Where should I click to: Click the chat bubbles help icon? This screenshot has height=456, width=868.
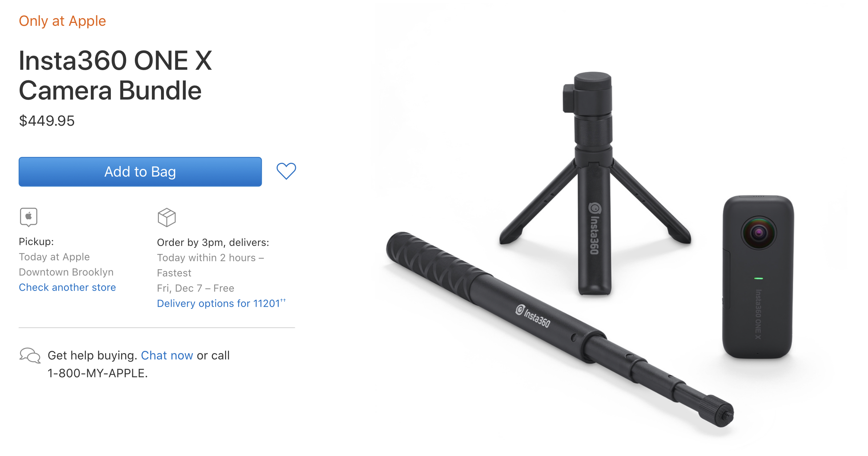point(30,355)
